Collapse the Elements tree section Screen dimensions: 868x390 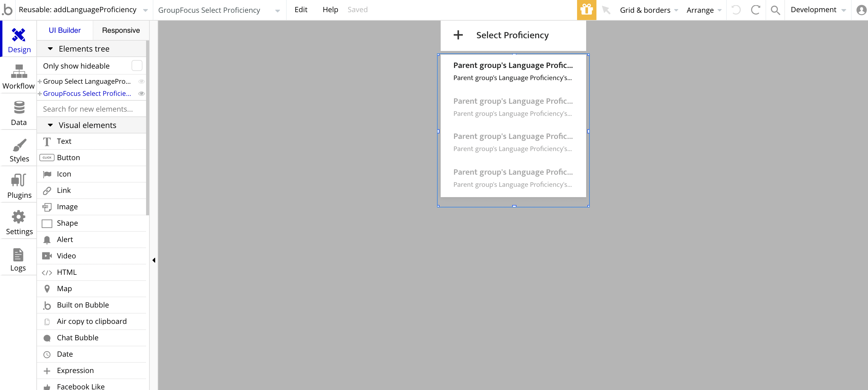pyautogui.click(x=50, y=49)
